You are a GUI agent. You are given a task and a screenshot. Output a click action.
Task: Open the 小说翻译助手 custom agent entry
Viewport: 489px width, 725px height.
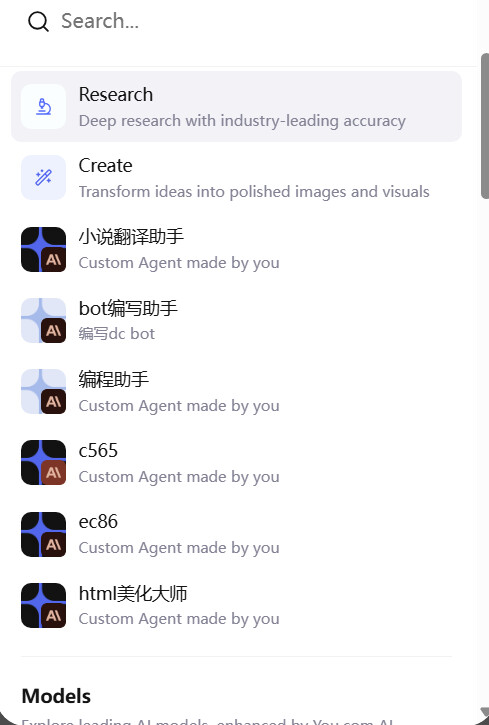coord(236,249)
